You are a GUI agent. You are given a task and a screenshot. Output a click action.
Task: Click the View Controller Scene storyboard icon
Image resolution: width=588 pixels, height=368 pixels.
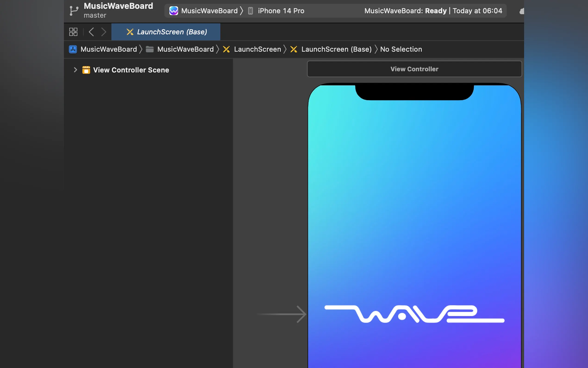point(86,70)
